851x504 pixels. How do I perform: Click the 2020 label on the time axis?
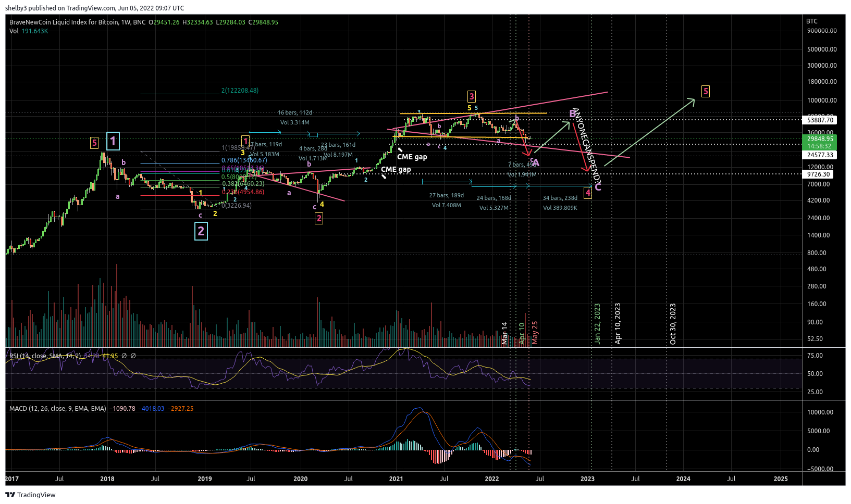coord(301,479)
